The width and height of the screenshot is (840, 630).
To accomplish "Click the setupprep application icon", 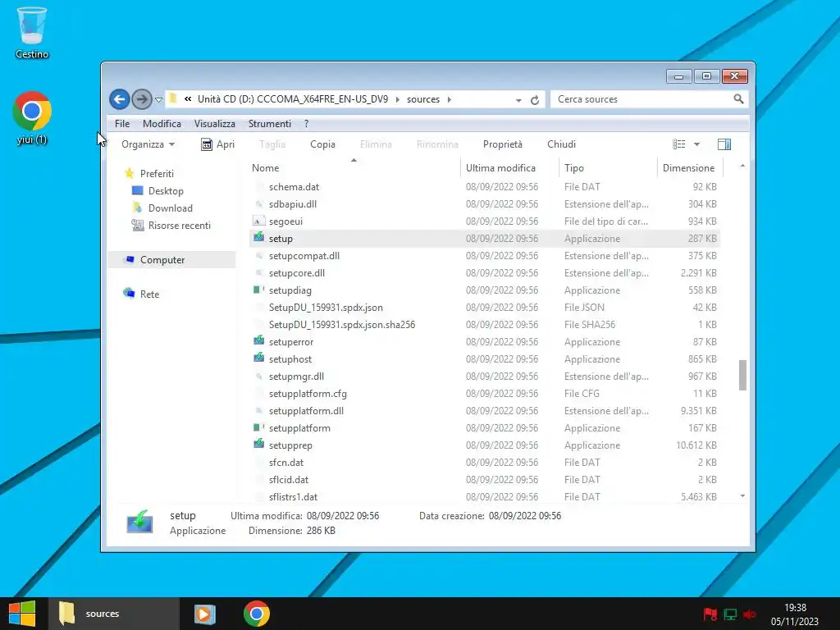I will click(258, 444).
